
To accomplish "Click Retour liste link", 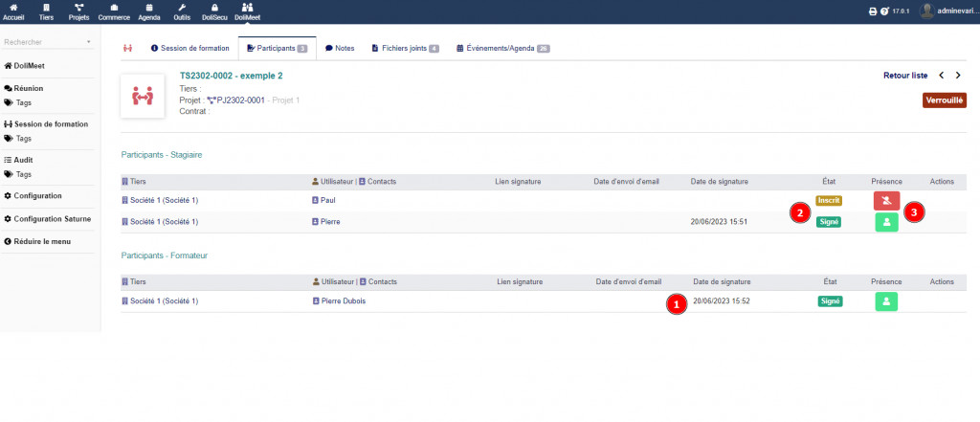I will pyautogui.click(x=905, y=75).
